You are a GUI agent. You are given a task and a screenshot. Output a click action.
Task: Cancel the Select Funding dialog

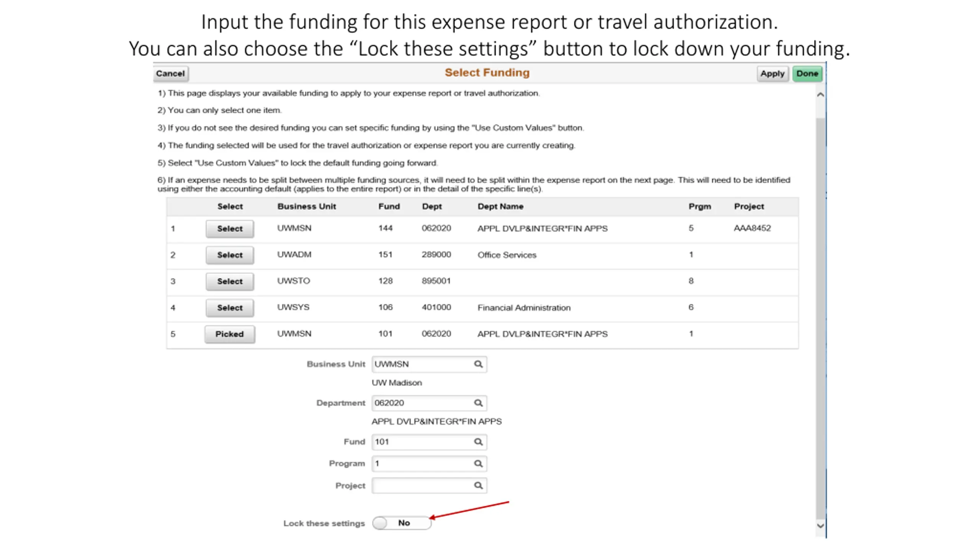click(170, 73)
